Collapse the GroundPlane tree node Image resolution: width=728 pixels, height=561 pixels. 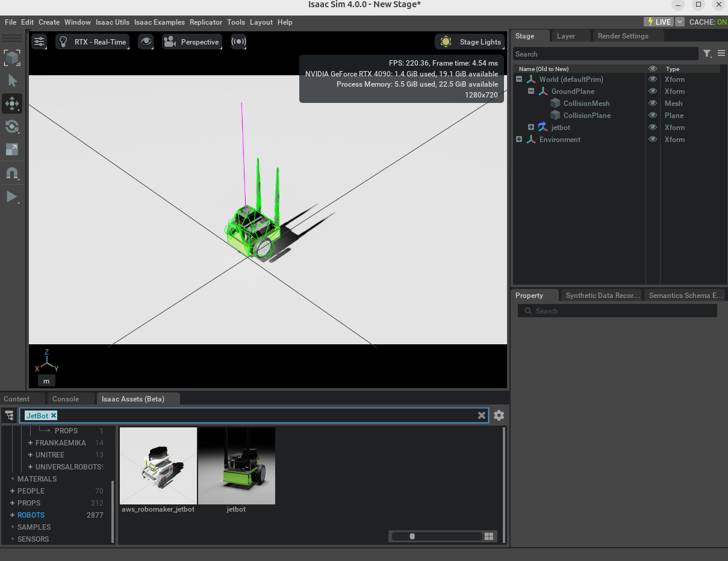[x=531, y=91]
